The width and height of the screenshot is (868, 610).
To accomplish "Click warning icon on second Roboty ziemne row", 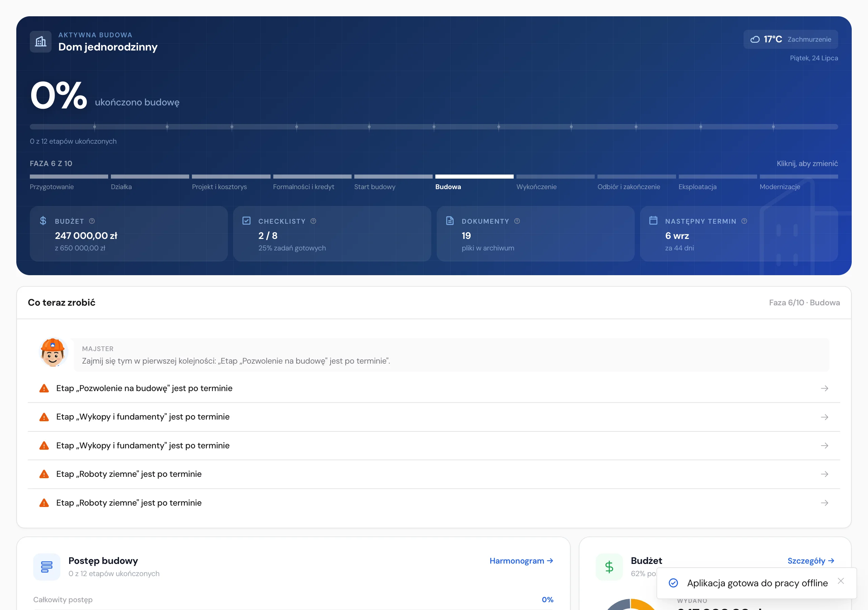I will point(44,503).
